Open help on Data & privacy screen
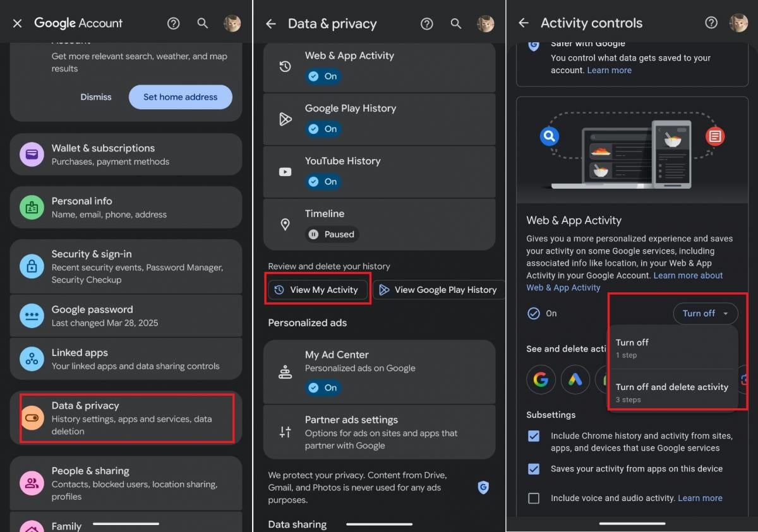The image size is (758, 532). [x=427, y=24]
